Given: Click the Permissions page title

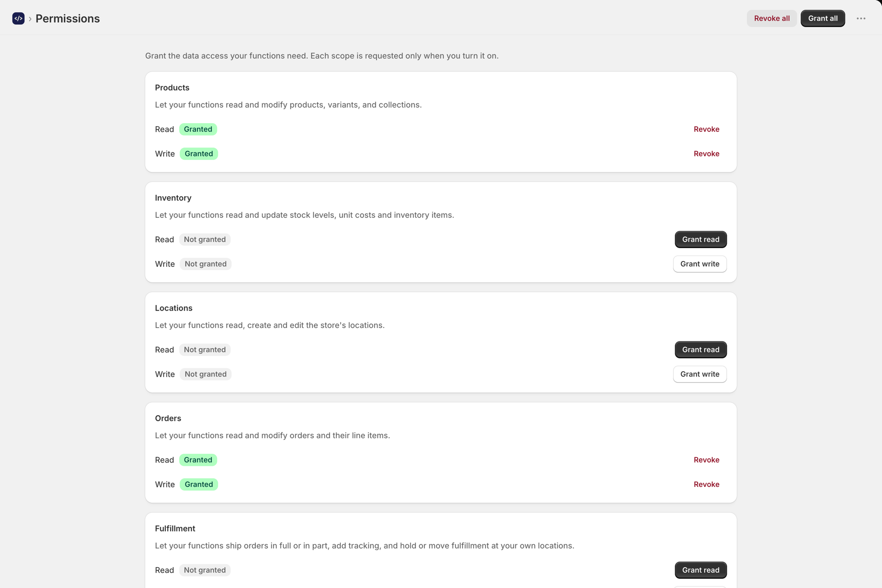Looking at the screenshot, I should pos(68,18).
